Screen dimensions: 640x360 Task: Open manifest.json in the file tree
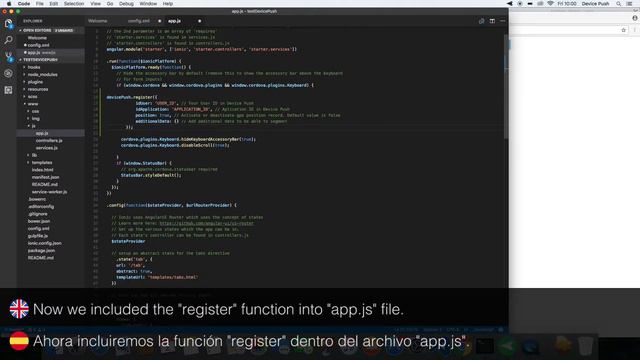coord(45,177)
